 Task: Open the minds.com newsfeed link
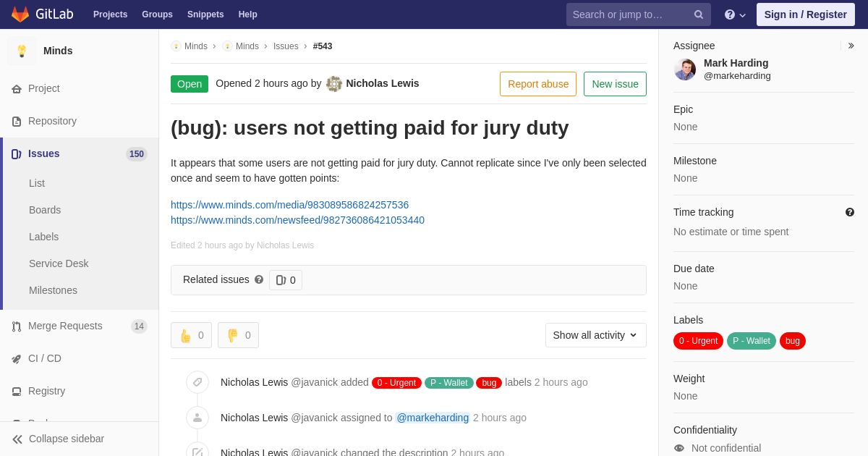pyautogui.click(x=297, y=220)
